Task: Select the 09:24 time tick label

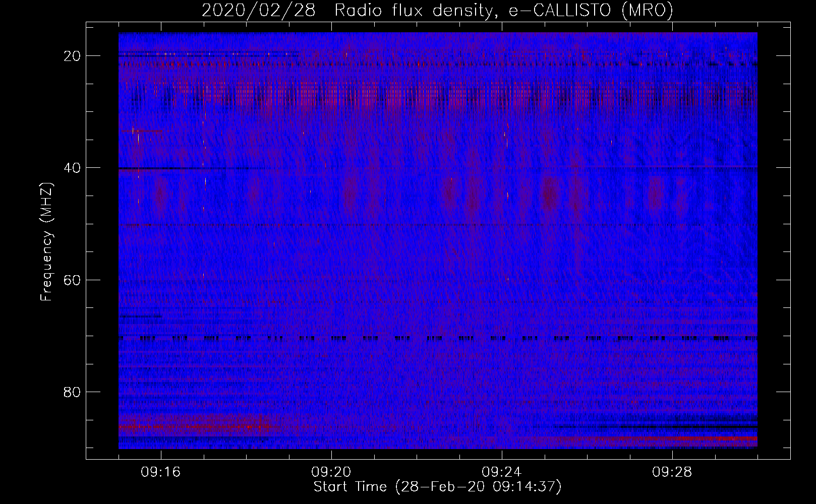Action: point(502,472)
